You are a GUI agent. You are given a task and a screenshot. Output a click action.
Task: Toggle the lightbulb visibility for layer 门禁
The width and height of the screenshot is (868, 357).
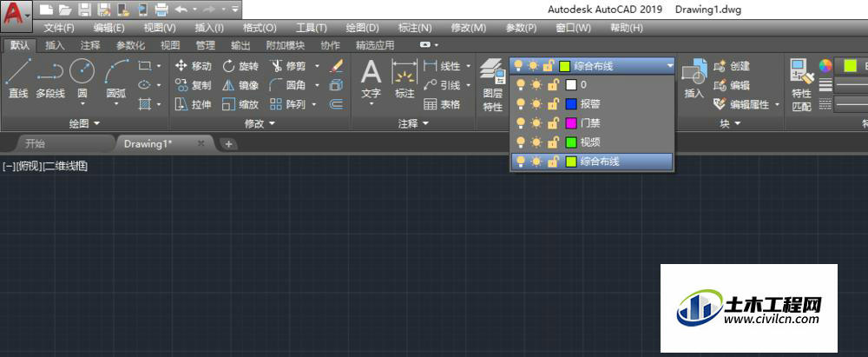519,123
